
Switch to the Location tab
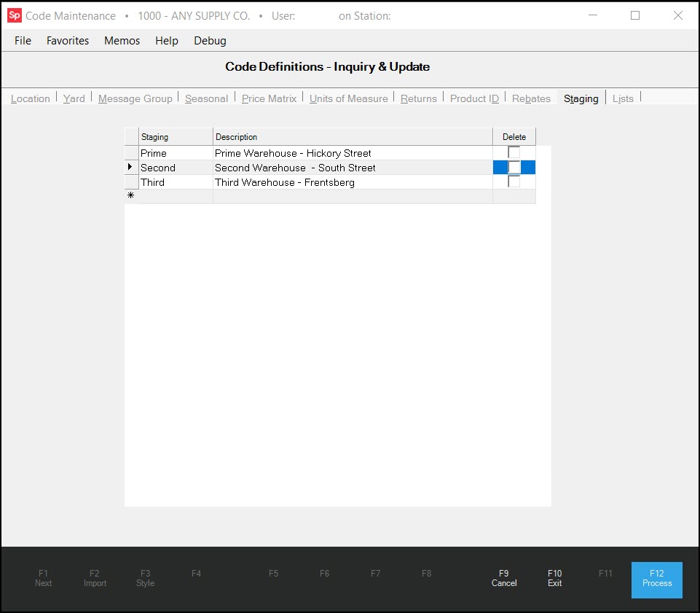(x=30, y=98)
